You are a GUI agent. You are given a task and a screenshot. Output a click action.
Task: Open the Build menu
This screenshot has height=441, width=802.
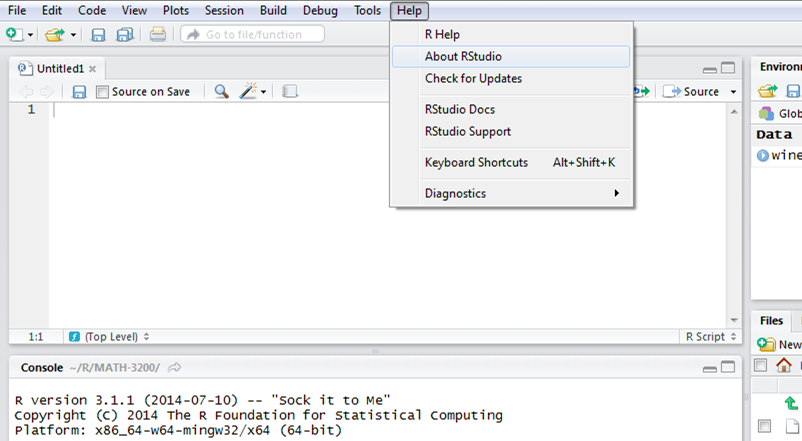[273, 10]
